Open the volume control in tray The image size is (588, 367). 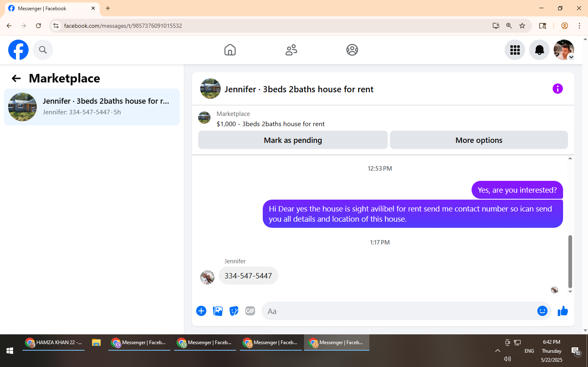point(508,359)
